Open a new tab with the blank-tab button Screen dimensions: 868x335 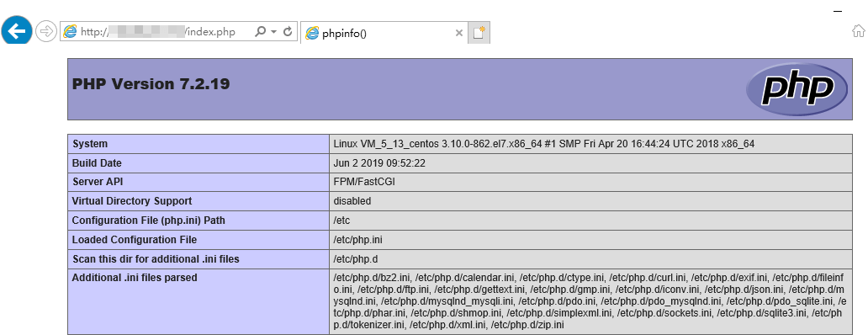click(479, 33)
